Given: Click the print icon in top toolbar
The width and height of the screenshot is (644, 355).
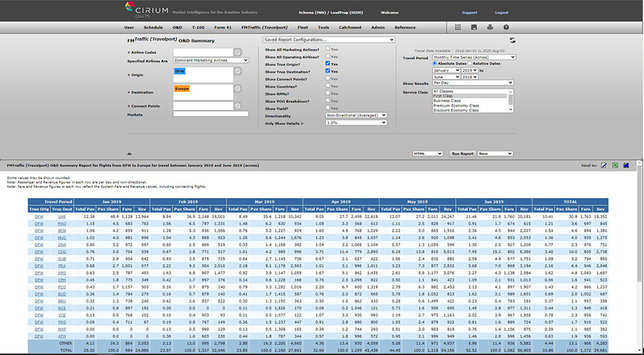Looking at the screenshot, I should [x=491, y=27].
